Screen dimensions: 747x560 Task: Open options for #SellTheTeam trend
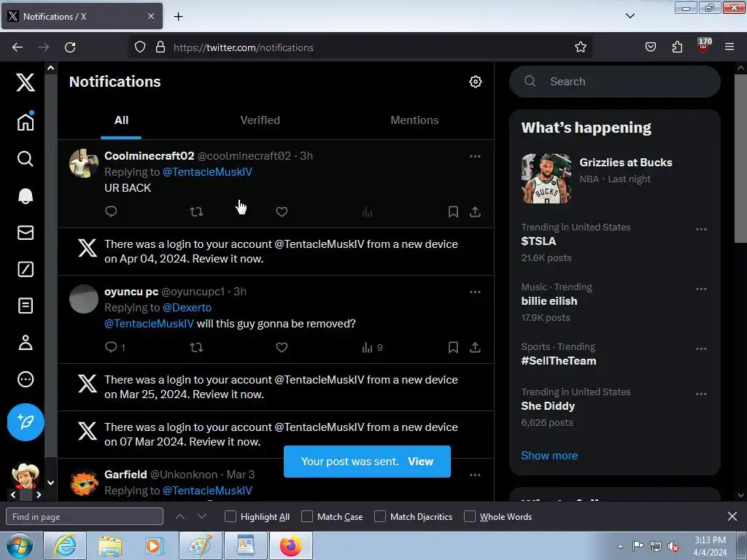(x=701, y=349)
